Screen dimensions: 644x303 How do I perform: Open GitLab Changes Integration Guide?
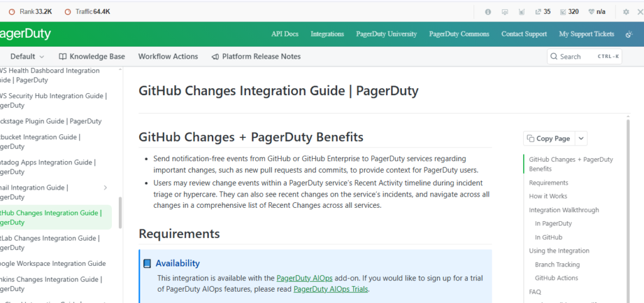click(50, 243)
